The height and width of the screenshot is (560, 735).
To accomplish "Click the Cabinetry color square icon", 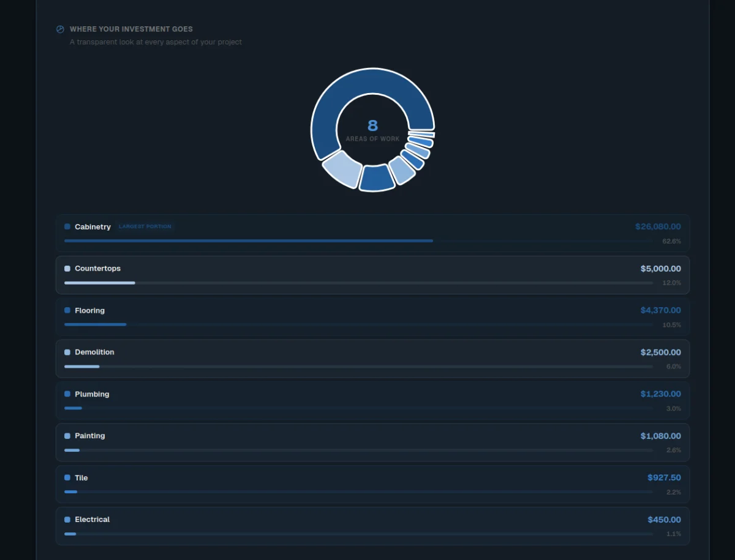I will (67, 226).
